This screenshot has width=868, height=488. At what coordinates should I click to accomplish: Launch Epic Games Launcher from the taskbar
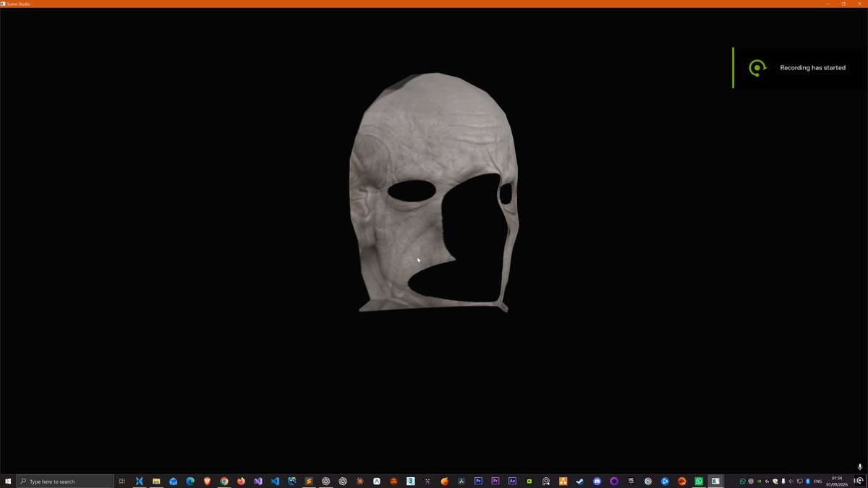pyautogui.click(x=631, y=481)
